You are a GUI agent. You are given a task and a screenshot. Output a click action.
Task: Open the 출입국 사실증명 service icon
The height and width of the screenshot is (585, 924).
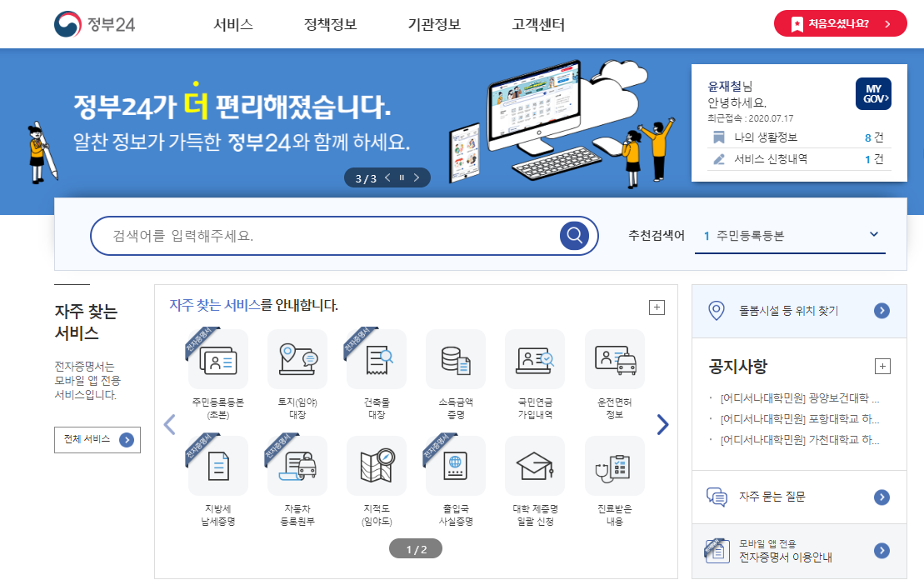click(x=456, y=465)
